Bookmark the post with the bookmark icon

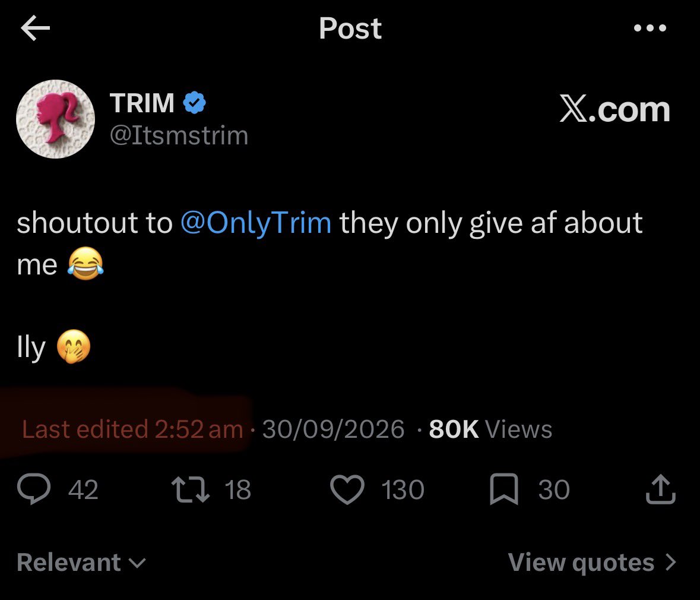504,490
